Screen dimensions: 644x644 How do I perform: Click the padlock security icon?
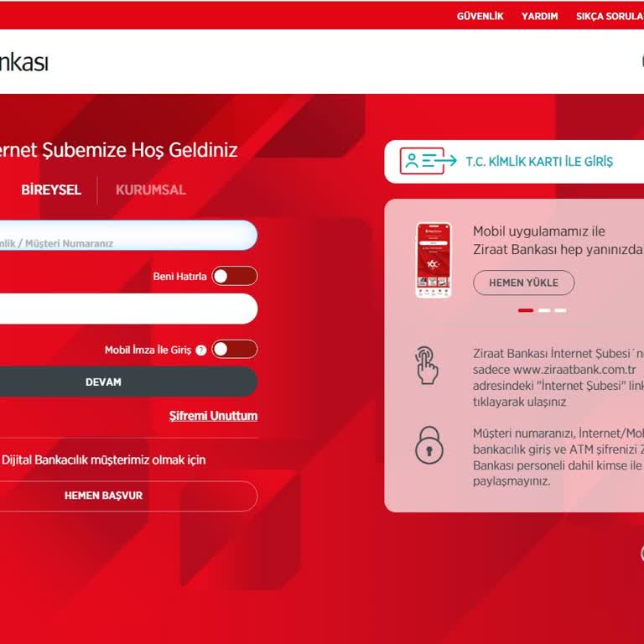[x=429, y=445]
